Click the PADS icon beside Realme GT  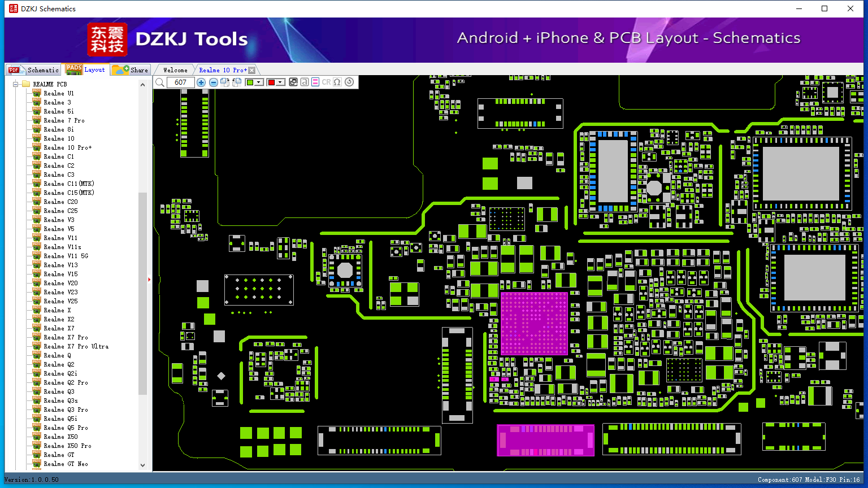pos(37,455)
